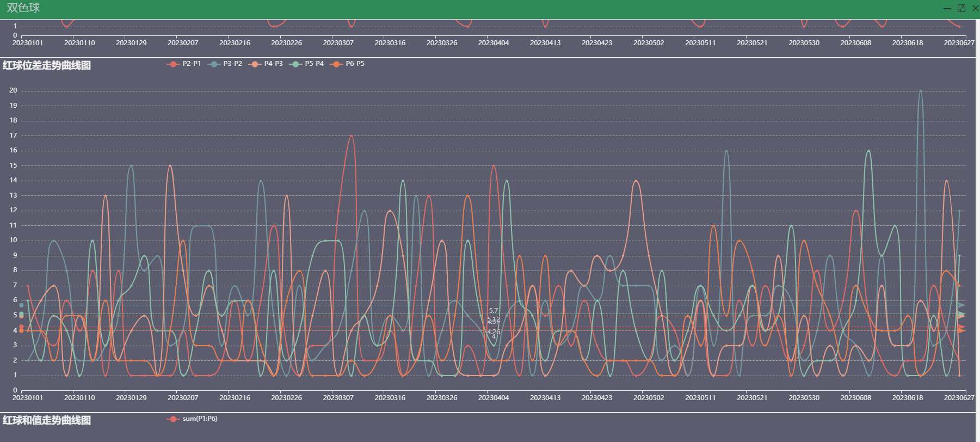Click date 20230618 under 位差 chart
Image resolution: width=980 pixels, height=442 pixels.
coord(908,398)
